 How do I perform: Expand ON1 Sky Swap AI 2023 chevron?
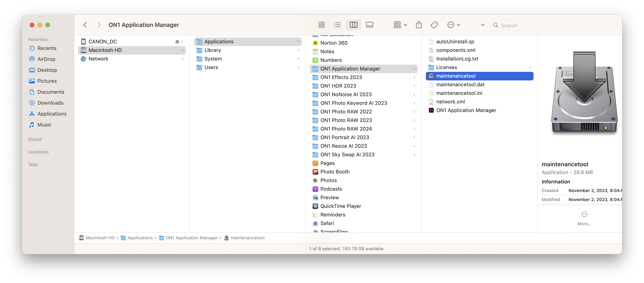click(414, 155)
